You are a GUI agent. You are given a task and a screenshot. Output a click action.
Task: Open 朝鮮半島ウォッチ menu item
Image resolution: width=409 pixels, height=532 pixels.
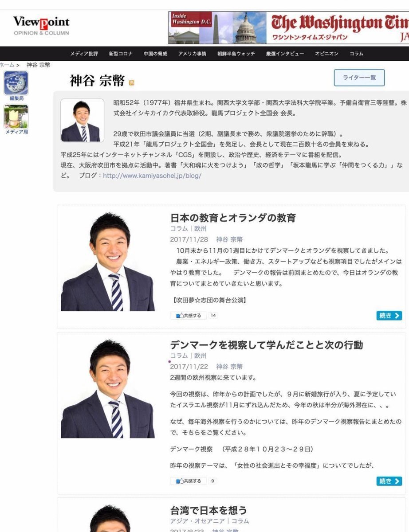click(x=236, y=54)
